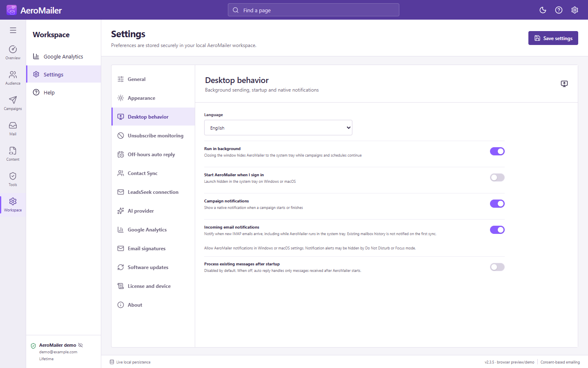Open Help in Workspace sidebar
The image size is (588, 368).
pos(64,92)
